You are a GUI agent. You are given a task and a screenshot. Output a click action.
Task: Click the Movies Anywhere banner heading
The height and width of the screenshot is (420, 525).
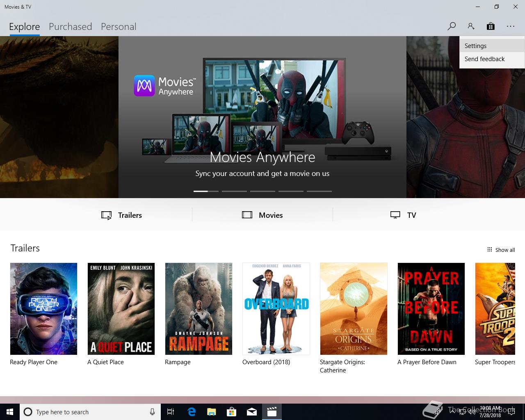pyautogui.click(x=262, y=157)
